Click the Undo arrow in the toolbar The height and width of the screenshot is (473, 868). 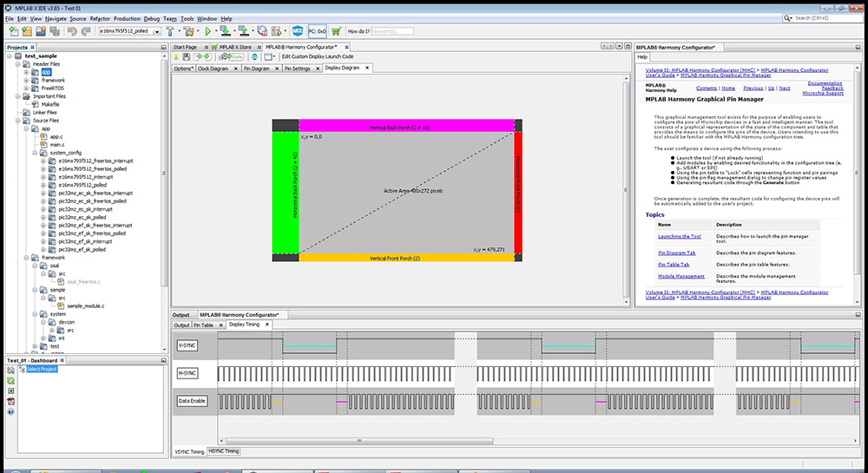point(72,31)
